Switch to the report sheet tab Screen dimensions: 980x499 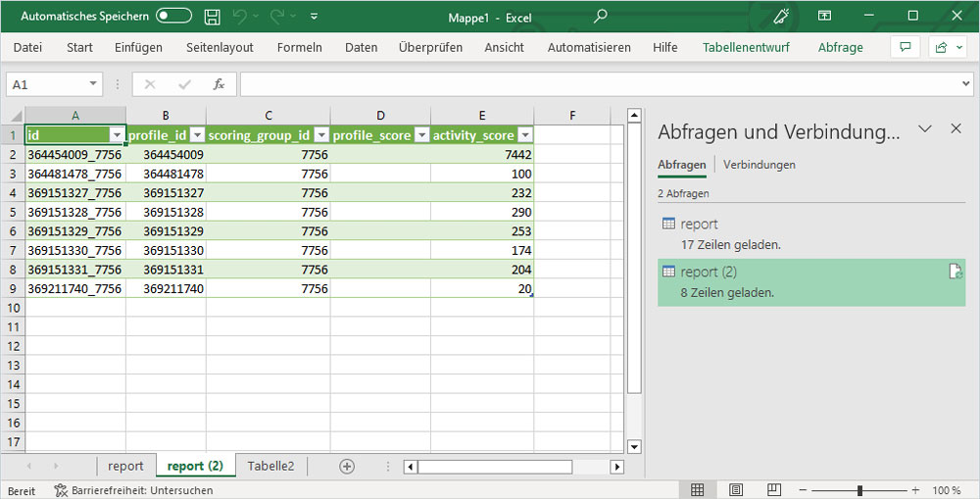coord(125,466)
